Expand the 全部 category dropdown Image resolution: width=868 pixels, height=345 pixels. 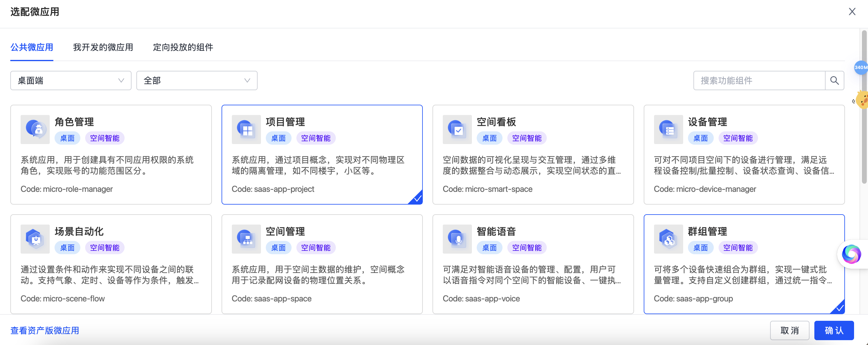[x=197, y=80]
